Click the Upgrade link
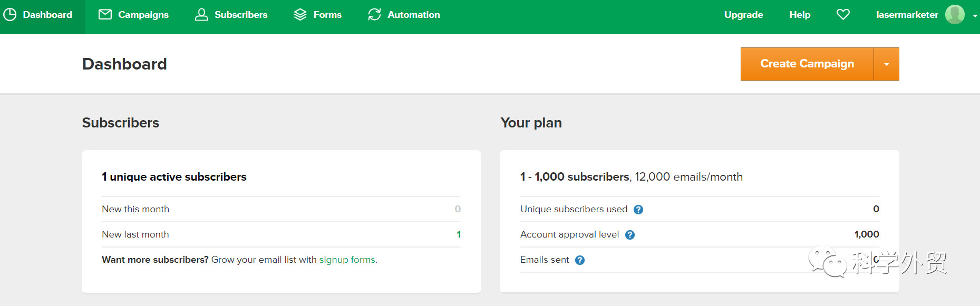This screenshot has height=306, width=980. 743,15
